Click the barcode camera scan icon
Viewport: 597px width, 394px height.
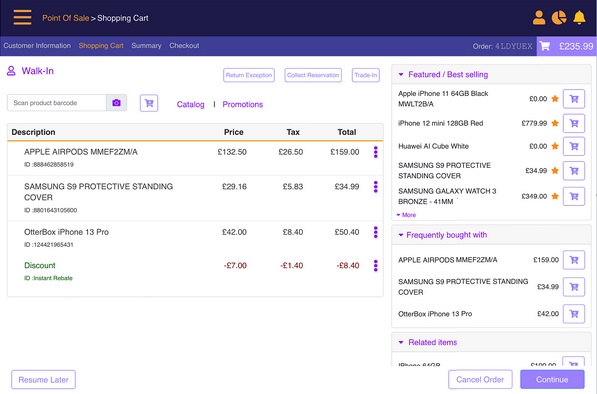[x=117, y=103]
